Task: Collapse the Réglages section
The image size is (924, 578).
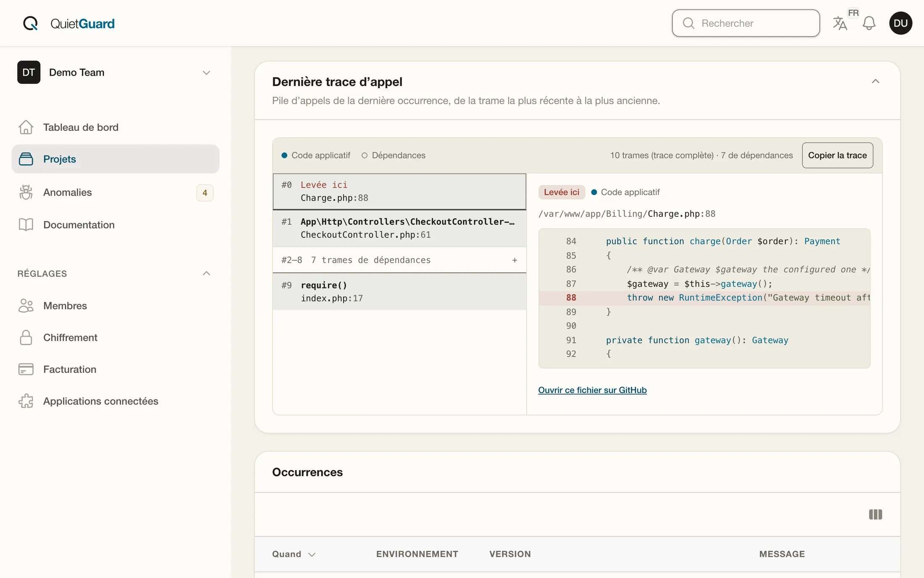Action: pos(206,273)
